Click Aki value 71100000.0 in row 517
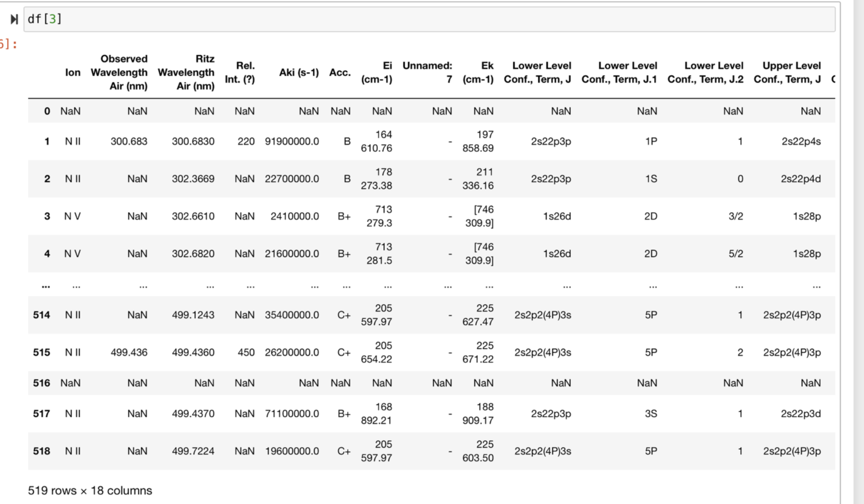 292,414
